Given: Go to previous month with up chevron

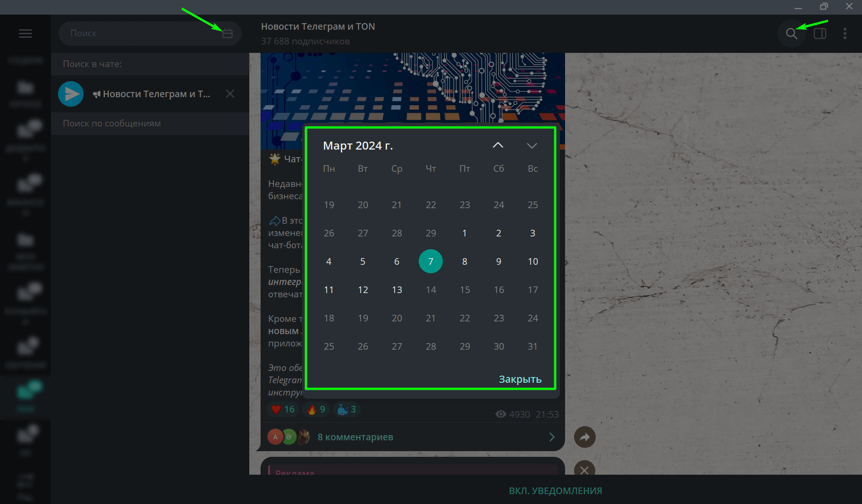Looking at the screenshot, I should [498, 145].
